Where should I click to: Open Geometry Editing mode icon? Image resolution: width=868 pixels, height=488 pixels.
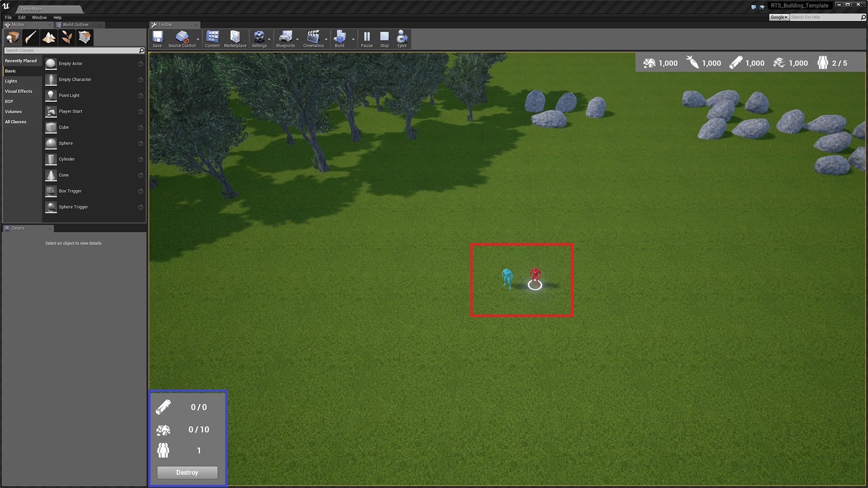(85, 38)
